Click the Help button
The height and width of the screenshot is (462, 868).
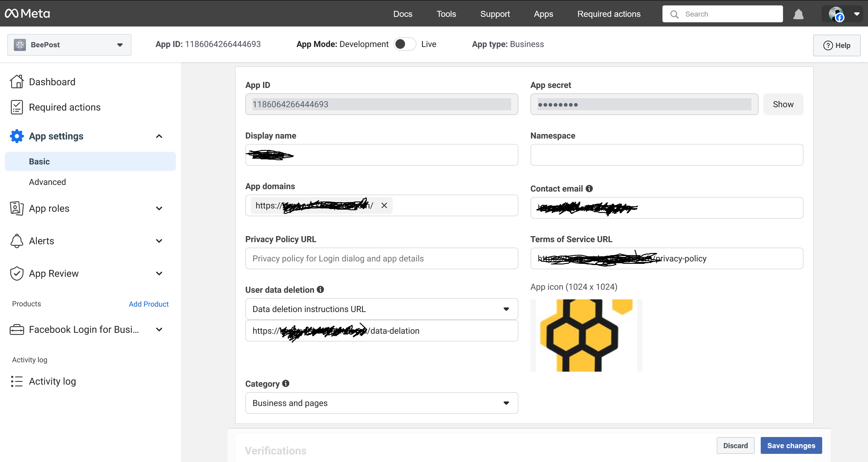tap(837, 45)
